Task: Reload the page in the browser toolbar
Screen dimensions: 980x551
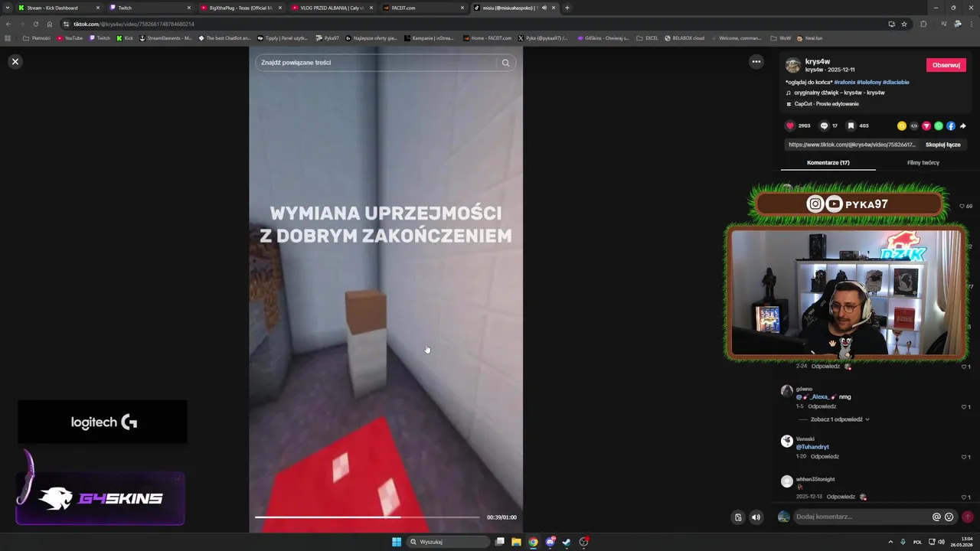Action: (35, 24)
